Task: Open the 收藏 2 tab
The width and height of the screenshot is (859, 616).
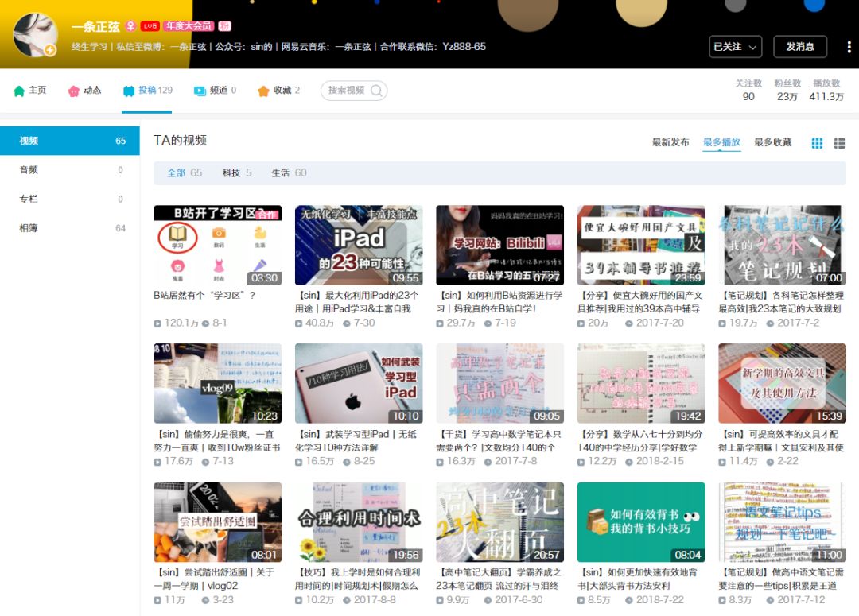Action: 279,91
